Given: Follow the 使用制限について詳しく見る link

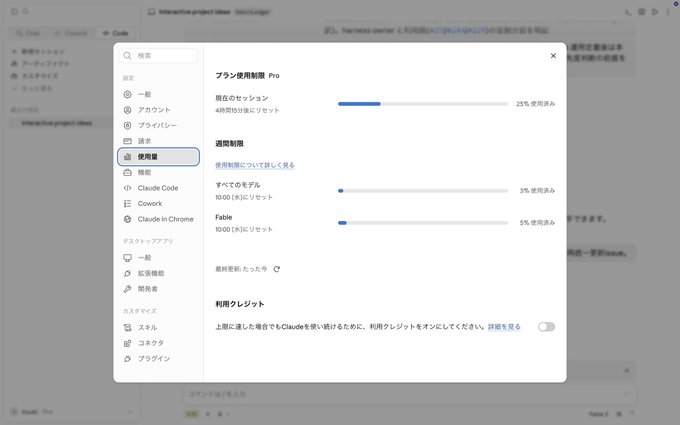Looking at the screenshot, I should coord(255,165).
